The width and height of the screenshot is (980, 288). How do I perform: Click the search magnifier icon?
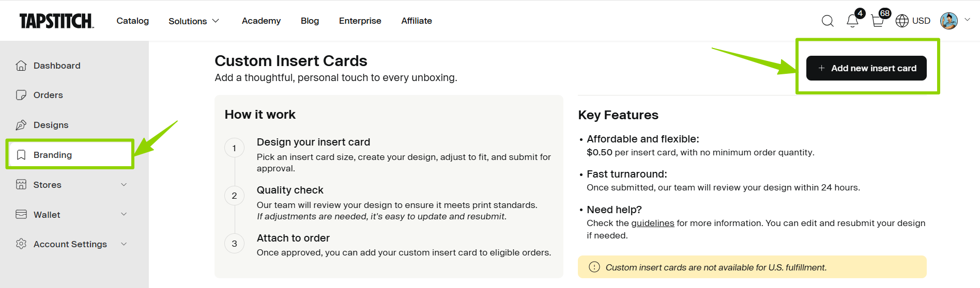pos(828,21)
